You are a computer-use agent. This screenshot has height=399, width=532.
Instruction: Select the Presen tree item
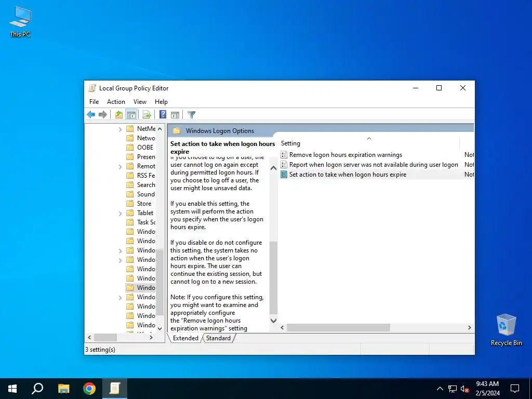pos(146,157)
